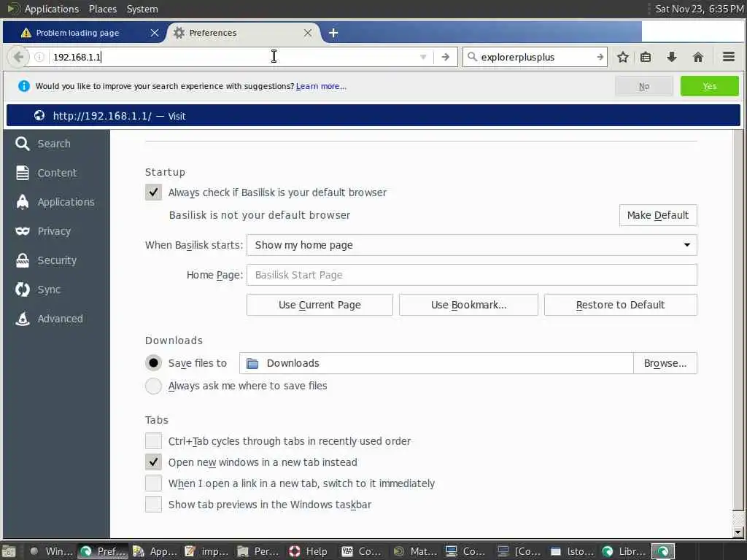The image size is (747, 560).
Task: Open the downloads arrow icon
Action: [672, 57]
